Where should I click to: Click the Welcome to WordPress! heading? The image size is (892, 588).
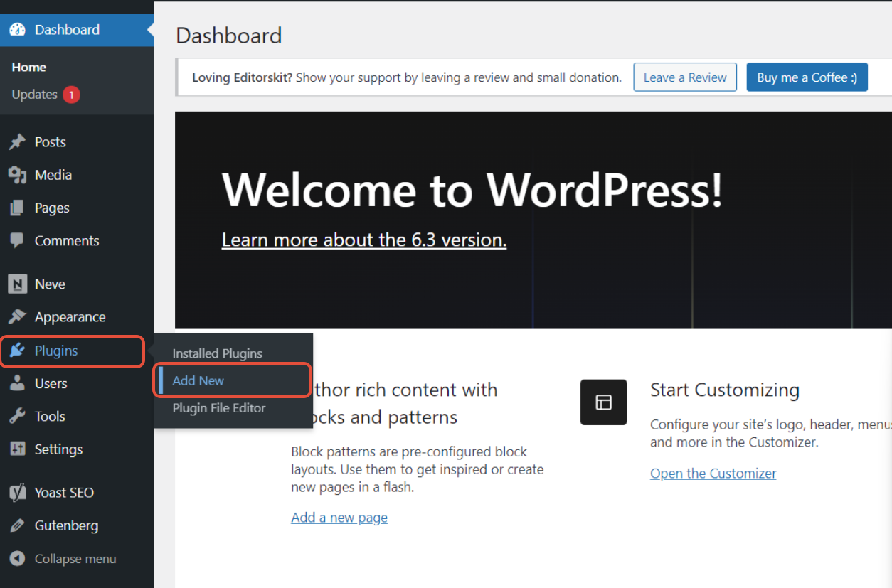click(x=472, y=190)
